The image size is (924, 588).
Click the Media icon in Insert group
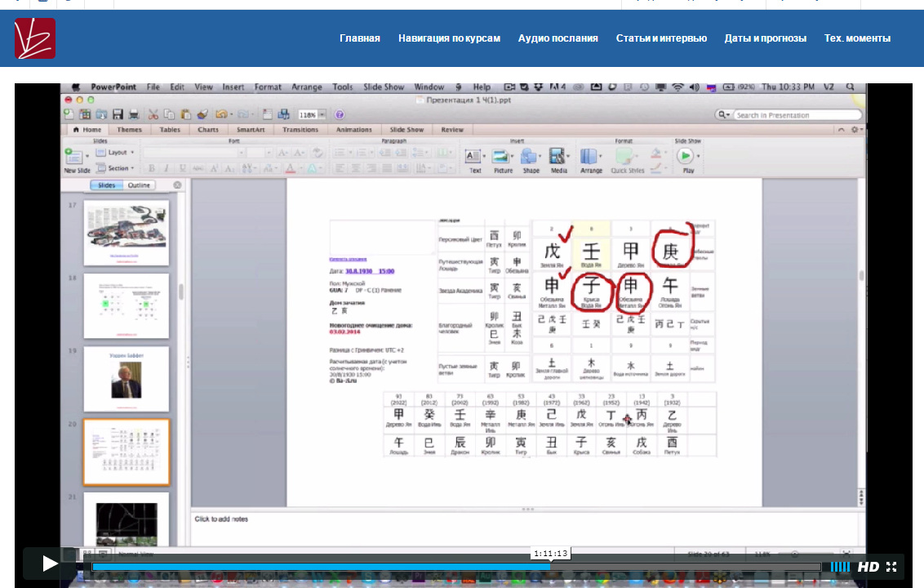[x=558, y=157]
